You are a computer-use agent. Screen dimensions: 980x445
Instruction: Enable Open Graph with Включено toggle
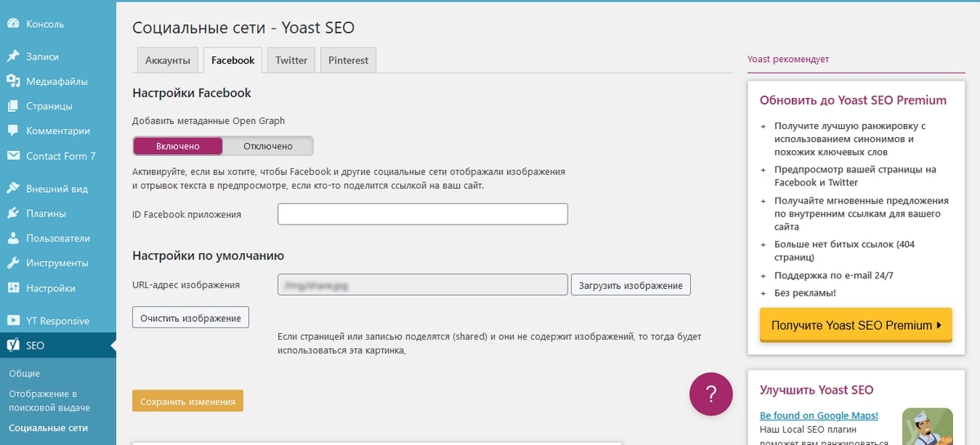(178, 146)
